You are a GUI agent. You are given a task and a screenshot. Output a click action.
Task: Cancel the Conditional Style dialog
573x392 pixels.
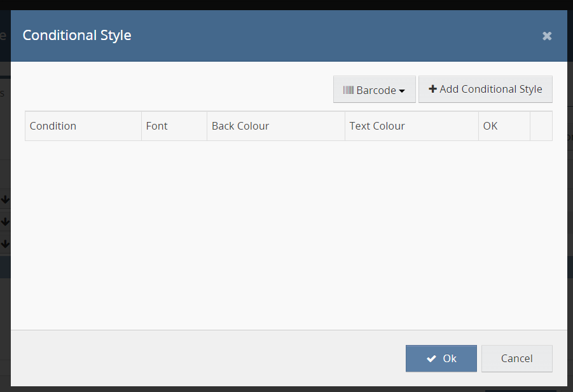pos(516,358)
